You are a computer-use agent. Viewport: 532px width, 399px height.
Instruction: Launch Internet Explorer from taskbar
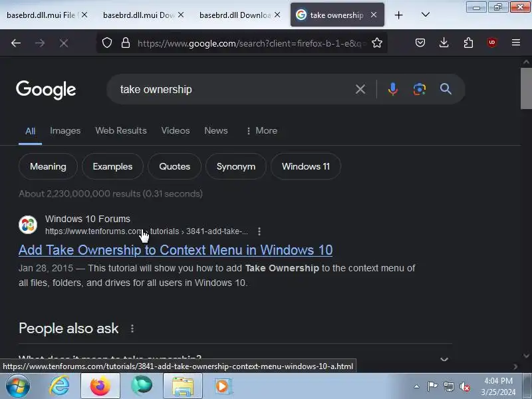point(60,386)
